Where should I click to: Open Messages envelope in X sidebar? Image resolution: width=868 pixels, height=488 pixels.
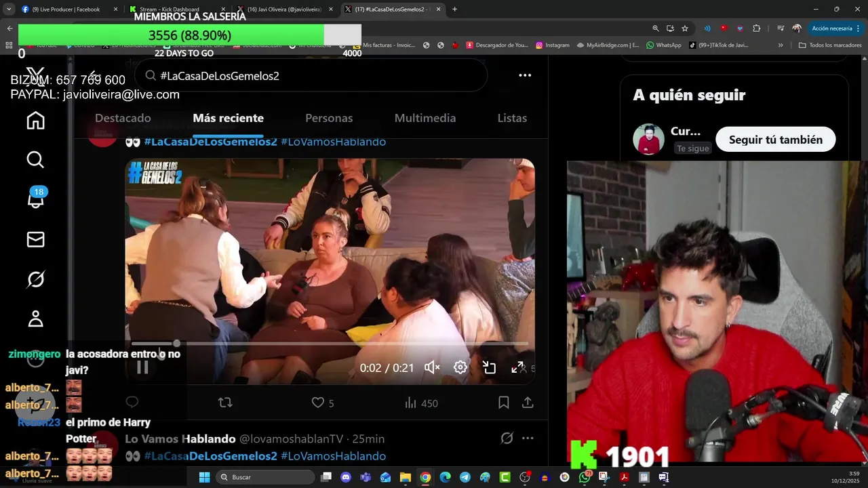35,239
